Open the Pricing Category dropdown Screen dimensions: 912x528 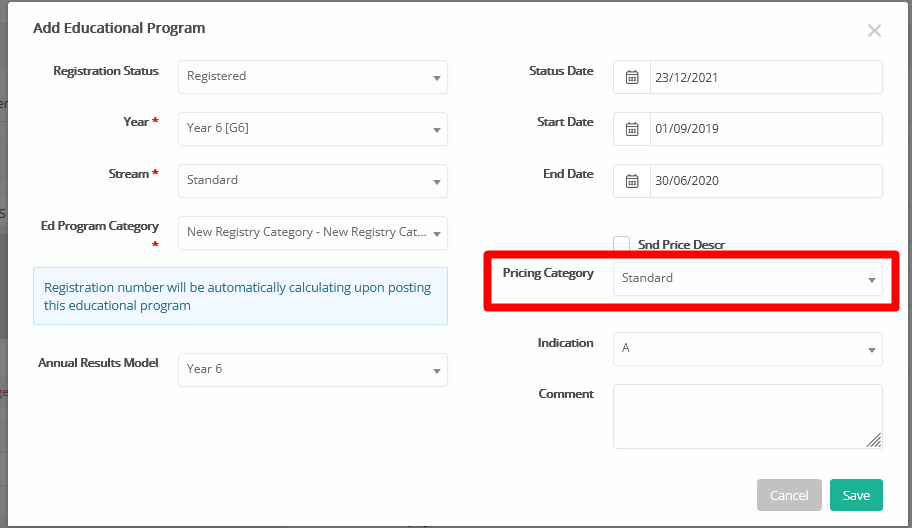point(748,279)
